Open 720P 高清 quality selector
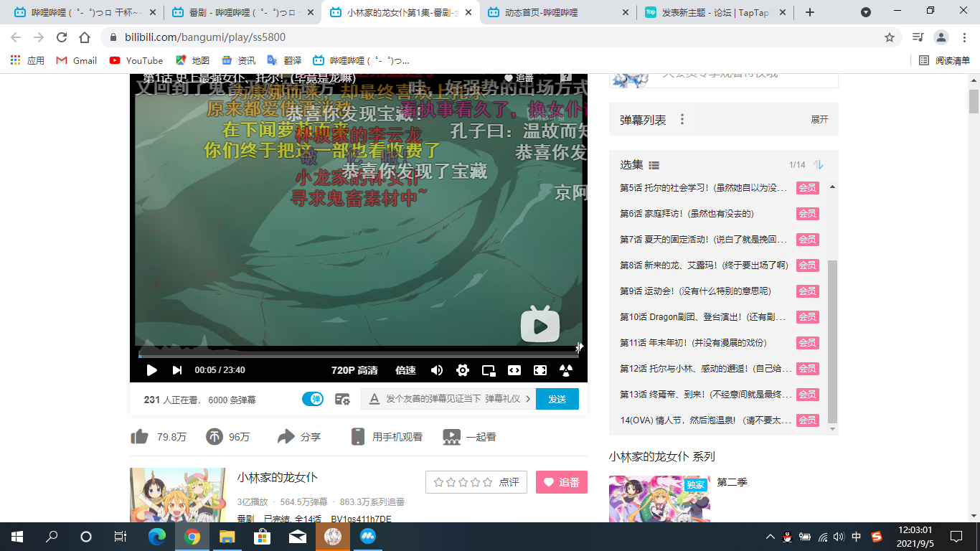980x551 pixels. coord(354,370)
